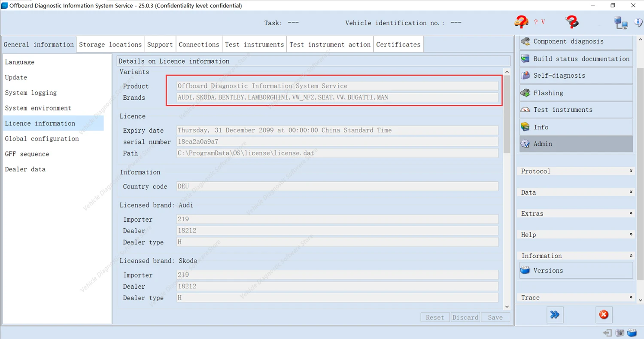Image resolution: width=644 pixels, height=339 pixels.
Task: Click the network computers icon in header
Action: 621,22
